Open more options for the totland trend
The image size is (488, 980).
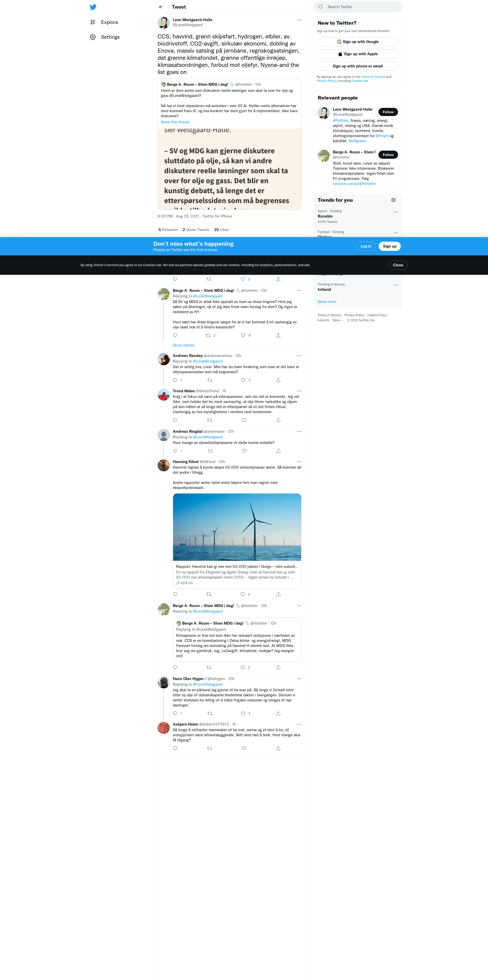pyautogui.click(x=396, y=285)
